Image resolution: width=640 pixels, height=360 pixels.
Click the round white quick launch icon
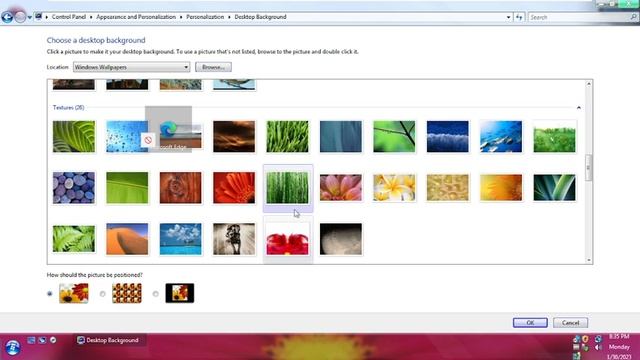[53, 340]
